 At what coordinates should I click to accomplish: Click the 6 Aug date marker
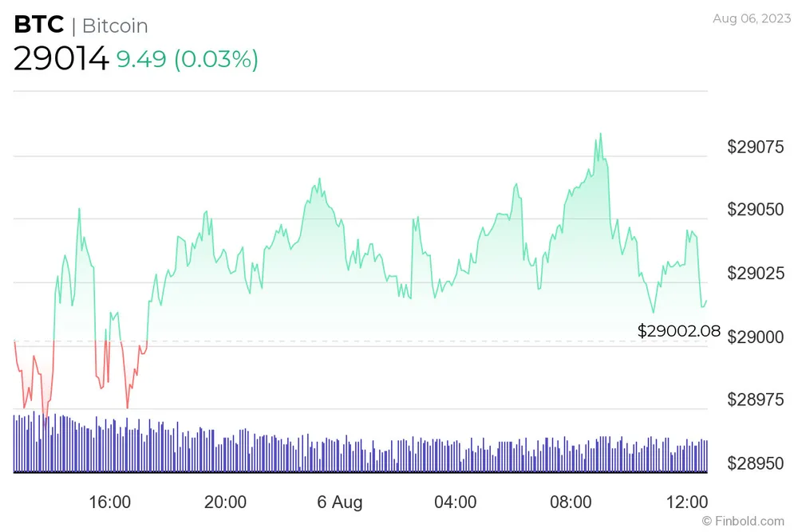[340, 502]
